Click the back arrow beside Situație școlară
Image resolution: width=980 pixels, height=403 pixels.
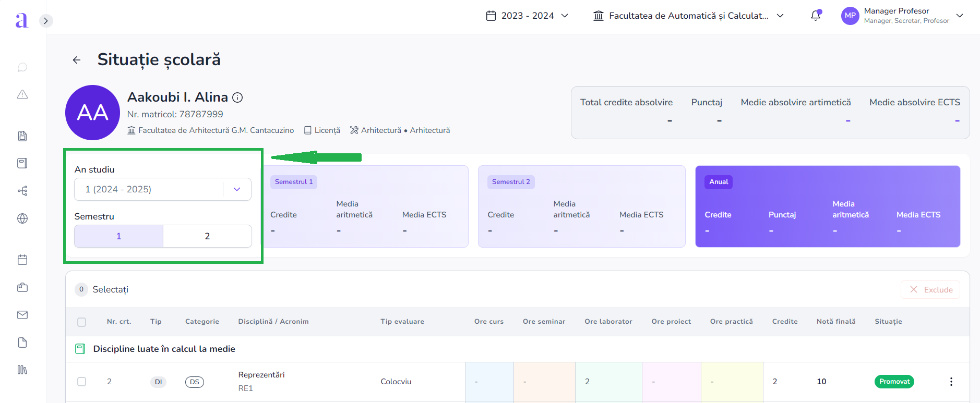[77, 60]
